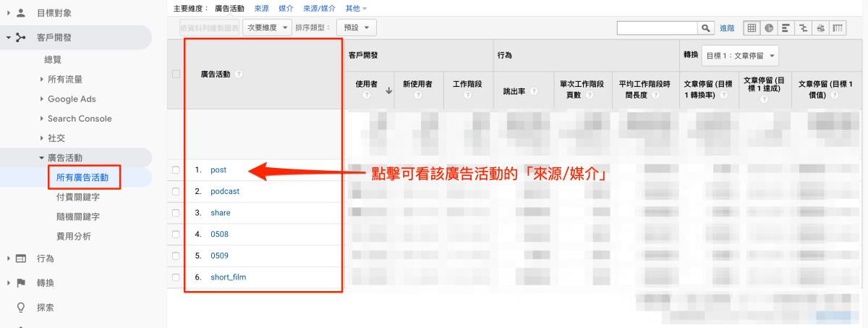Click into the table search field
Viewport: 868px width, 328px height.
[657, 28]
